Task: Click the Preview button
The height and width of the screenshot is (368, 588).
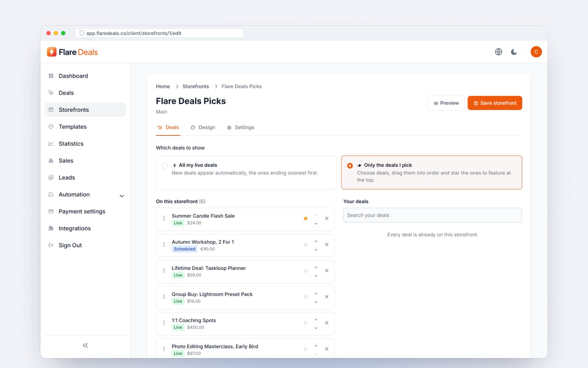Action: tap(446, 103)
